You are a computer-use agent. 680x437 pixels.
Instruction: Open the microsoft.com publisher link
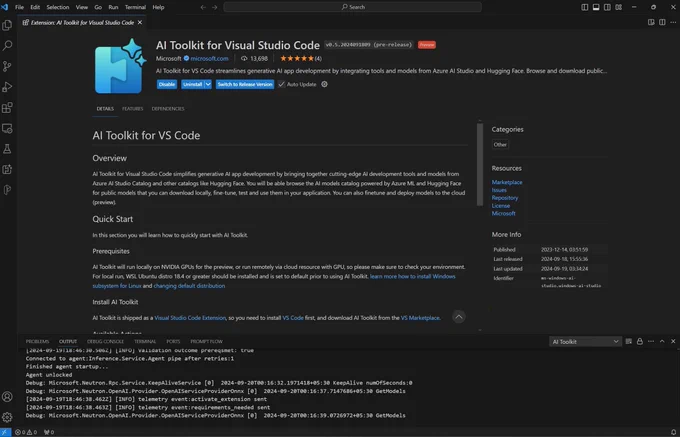pos(209,59)
